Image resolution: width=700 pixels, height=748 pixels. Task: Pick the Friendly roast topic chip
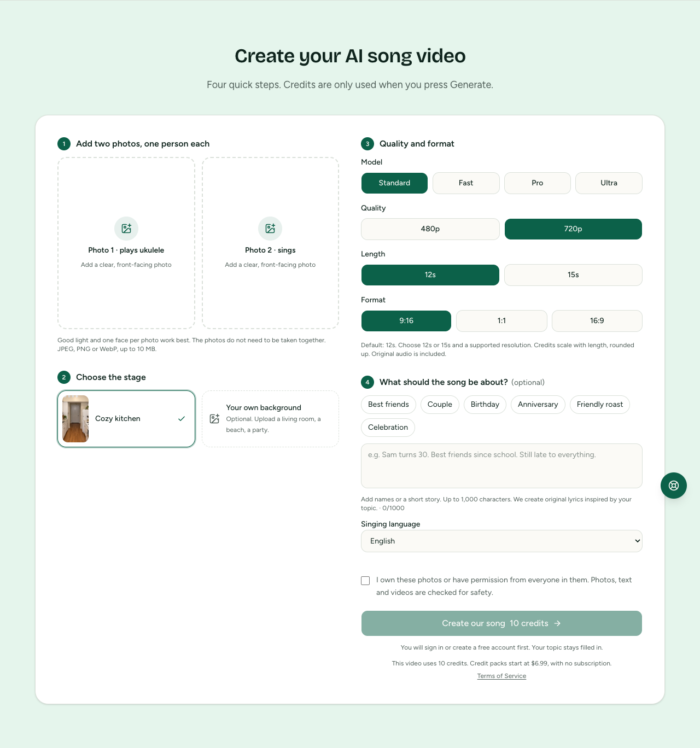600,405
